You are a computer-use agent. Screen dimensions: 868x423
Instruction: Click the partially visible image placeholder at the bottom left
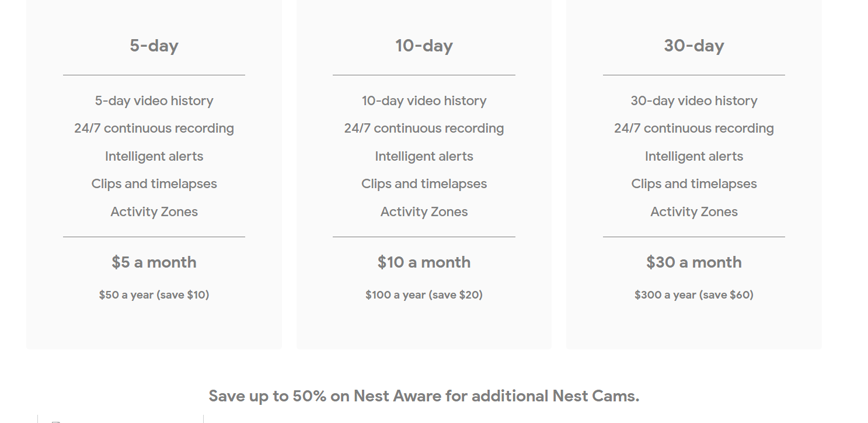(56, 421)
